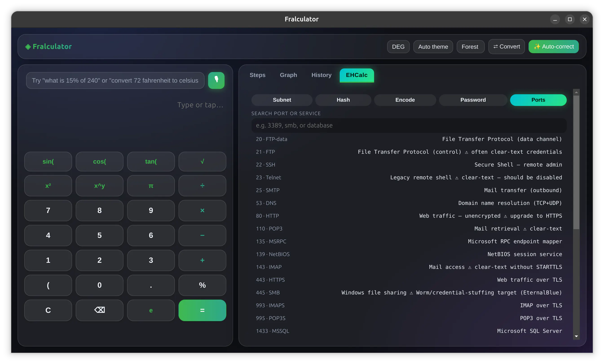Click the Fralculator diamond logo

click(28, 46)
